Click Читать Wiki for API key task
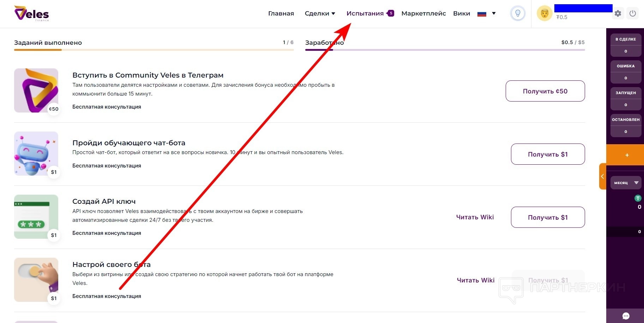644x323 pixels. (475, 217)
